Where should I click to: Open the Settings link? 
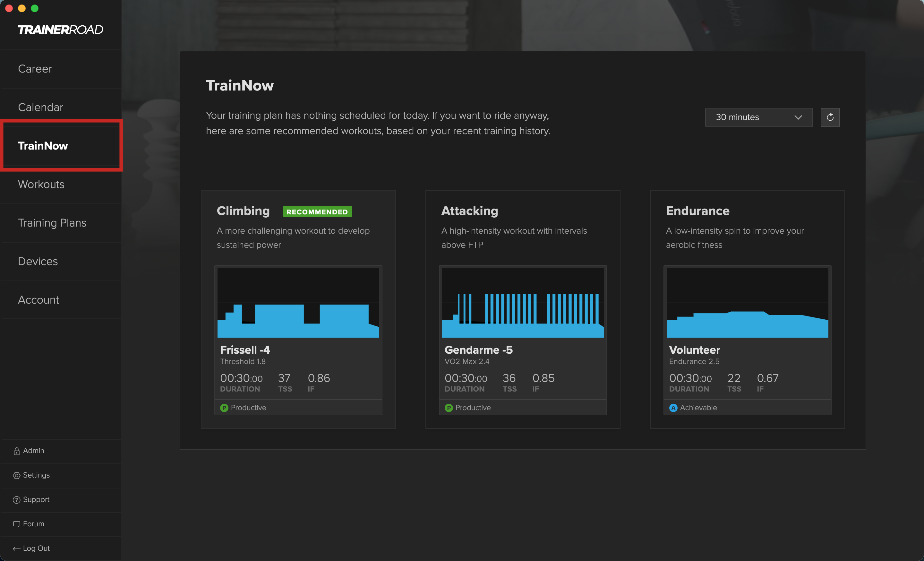tap(36, 475)
